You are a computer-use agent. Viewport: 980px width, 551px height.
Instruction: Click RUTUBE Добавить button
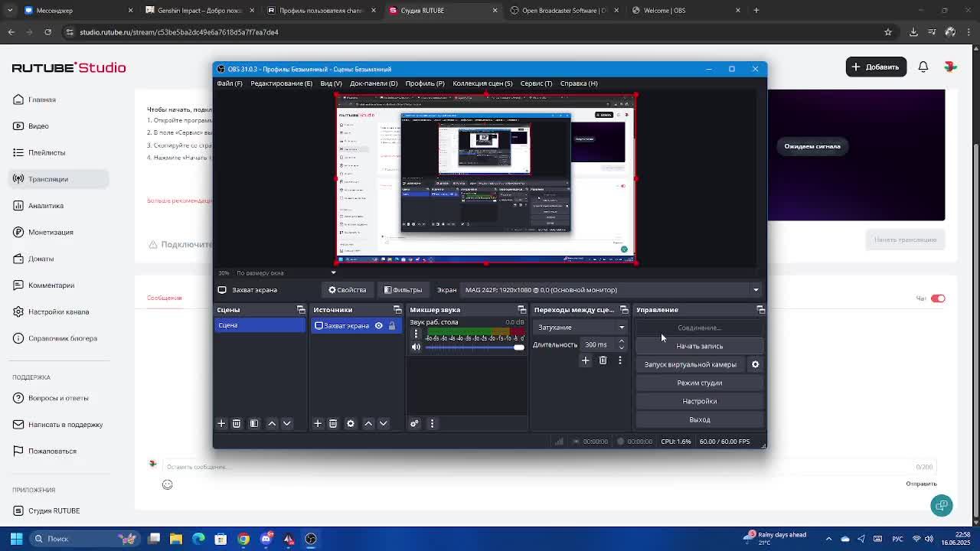[x=876, y=67]
